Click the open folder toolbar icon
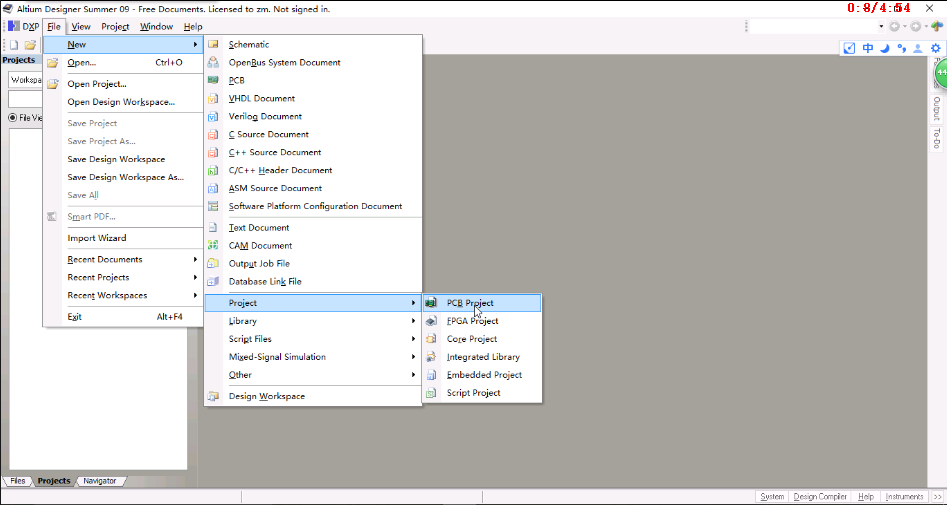This screenshot has width=947, height=505. click(30, 45)
